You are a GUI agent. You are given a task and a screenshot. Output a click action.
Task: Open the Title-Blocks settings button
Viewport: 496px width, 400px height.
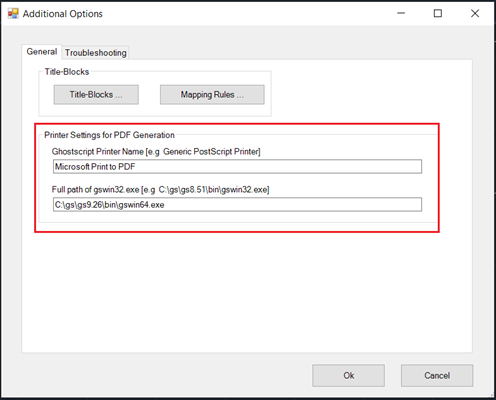pyautogui.click(x=96, y=95)
